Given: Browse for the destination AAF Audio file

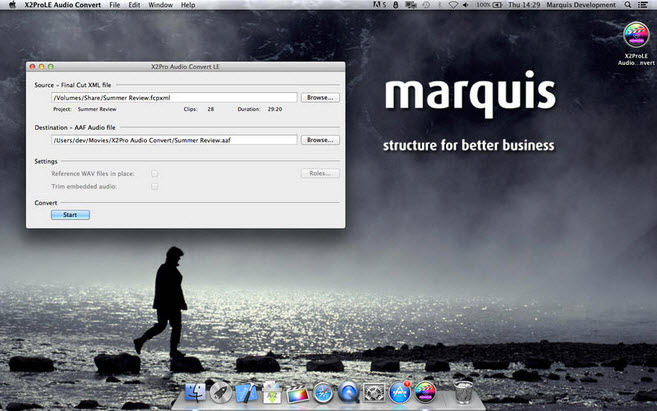Looking at the screenshot, I should (x=320, y=140).
